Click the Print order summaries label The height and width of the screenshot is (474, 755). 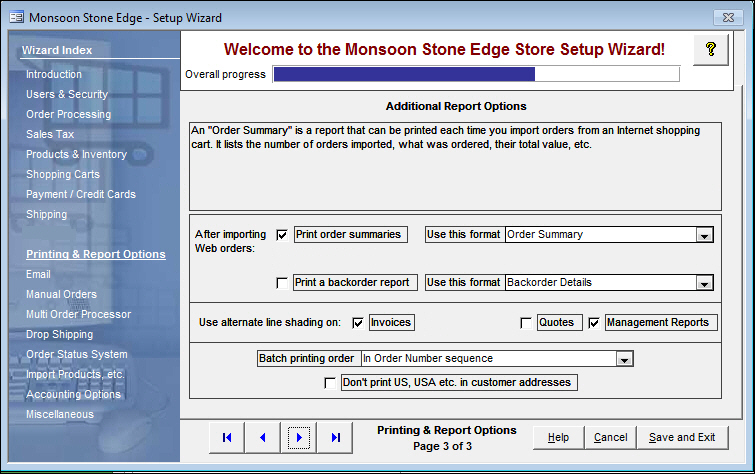[351, 235]
